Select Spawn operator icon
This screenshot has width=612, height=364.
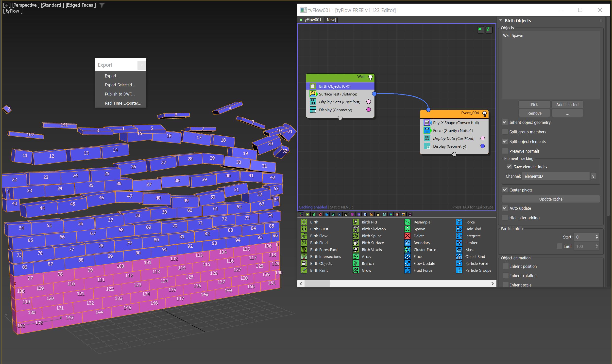pos(408,229)
